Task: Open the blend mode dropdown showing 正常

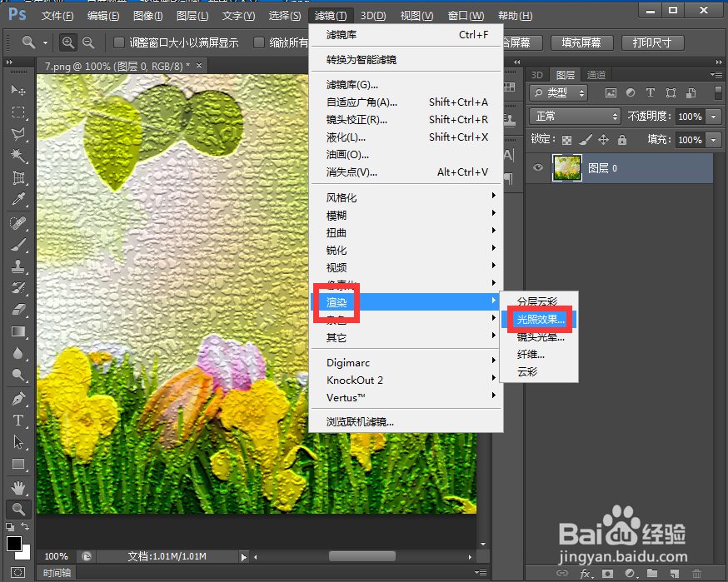Action: click(x=575, y=117)
